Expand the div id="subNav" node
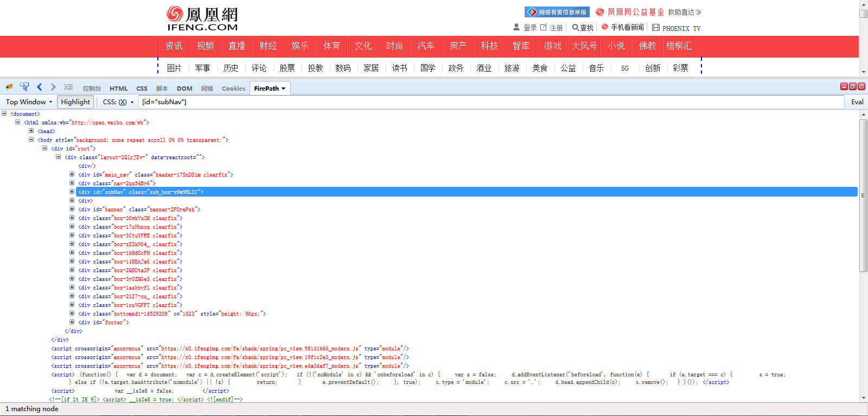Image resolution: width=868 pixels, height=416 pixels. pos(72,192)
